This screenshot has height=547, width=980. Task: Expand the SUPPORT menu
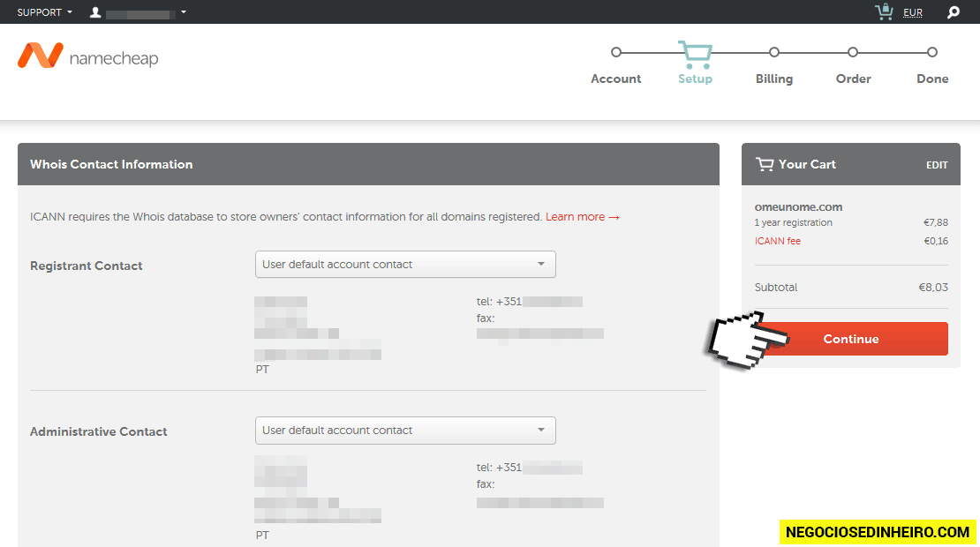coord(44,12)
